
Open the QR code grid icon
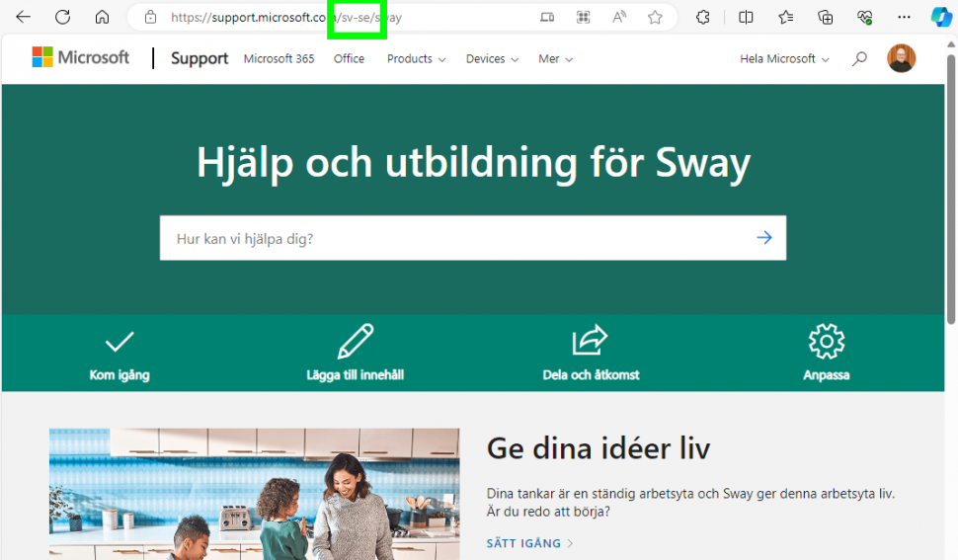click(x=583, y=17)
